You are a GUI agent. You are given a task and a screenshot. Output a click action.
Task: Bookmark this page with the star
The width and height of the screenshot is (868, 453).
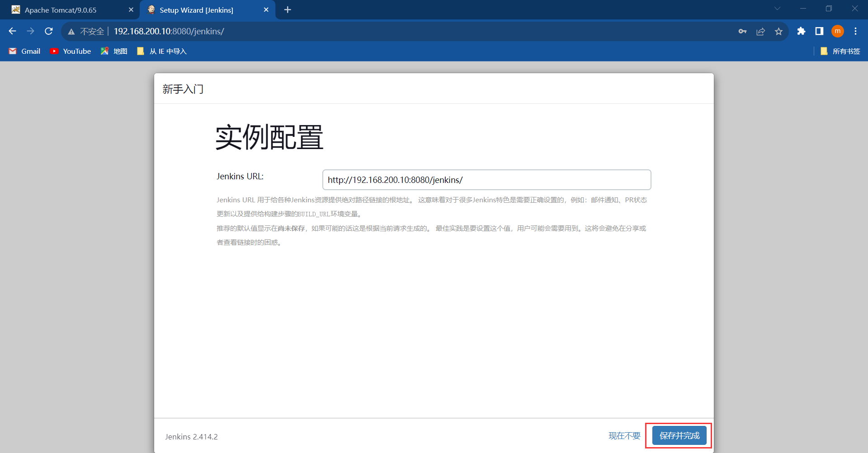(x=778, y=31)
